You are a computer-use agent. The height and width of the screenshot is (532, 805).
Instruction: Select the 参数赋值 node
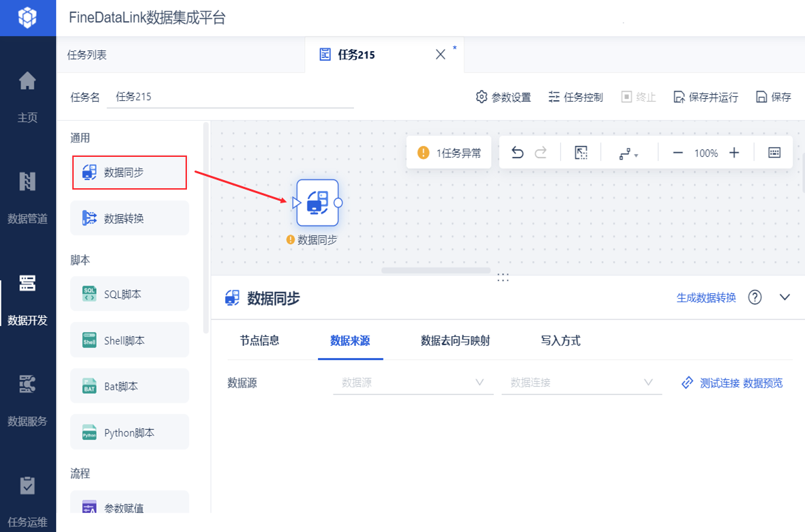130,503
